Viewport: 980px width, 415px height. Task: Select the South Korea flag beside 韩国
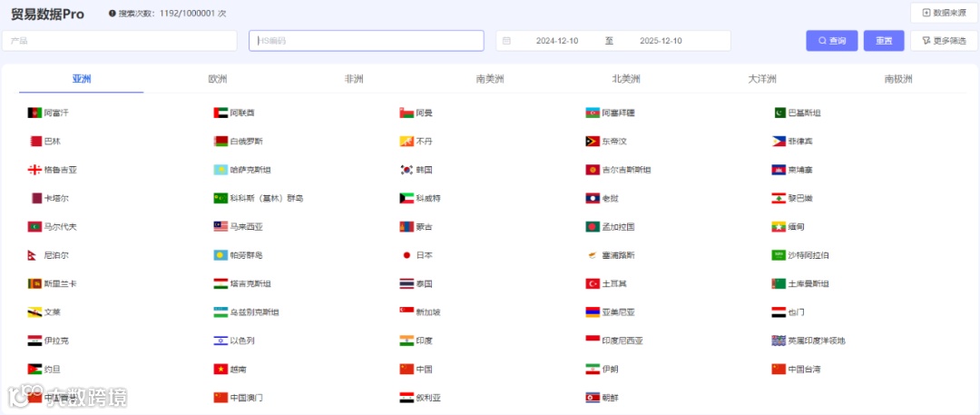407,170
